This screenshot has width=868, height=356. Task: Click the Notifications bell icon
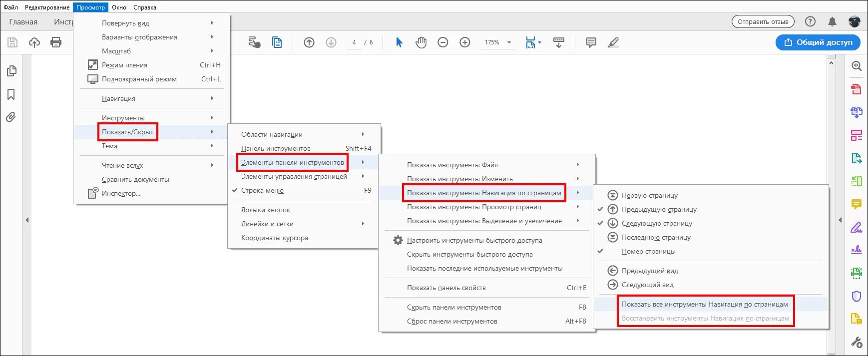point(832,21)
